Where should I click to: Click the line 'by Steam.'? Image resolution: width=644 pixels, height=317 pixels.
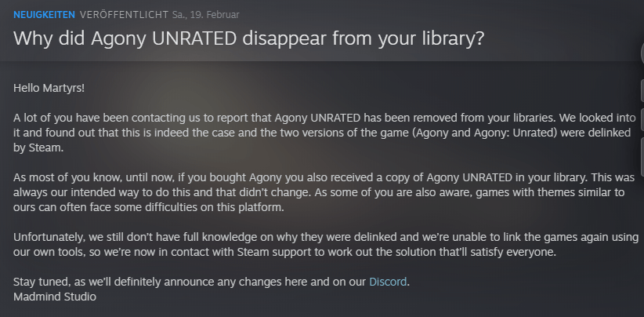click(38, 148)
